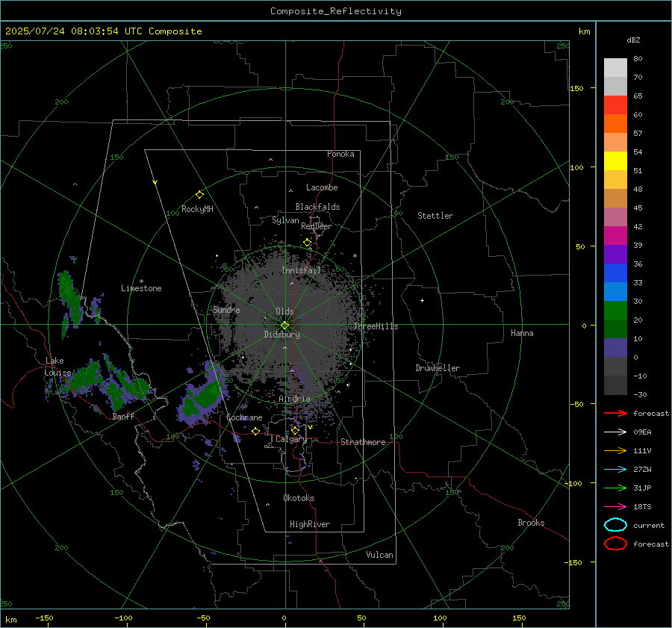Click the ThreeHills label

(x=376, y=326)
